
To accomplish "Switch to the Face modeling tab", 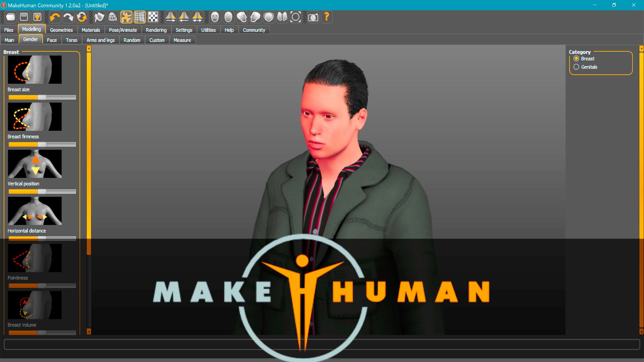I will (51, 40).
